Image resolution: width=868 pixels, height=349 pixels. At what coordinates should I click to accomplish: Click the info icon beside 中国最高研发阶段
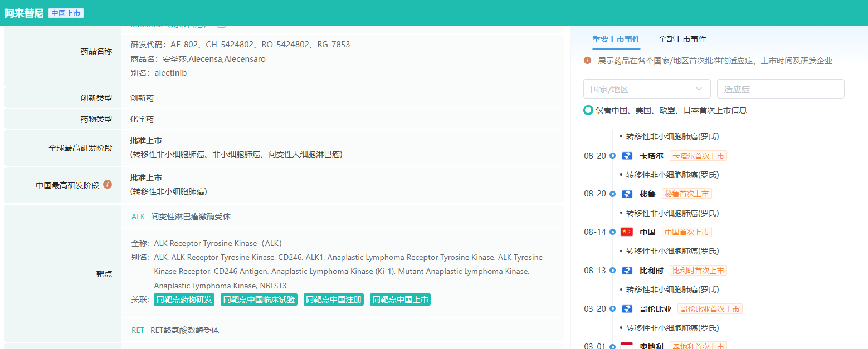tap(108, 184)
